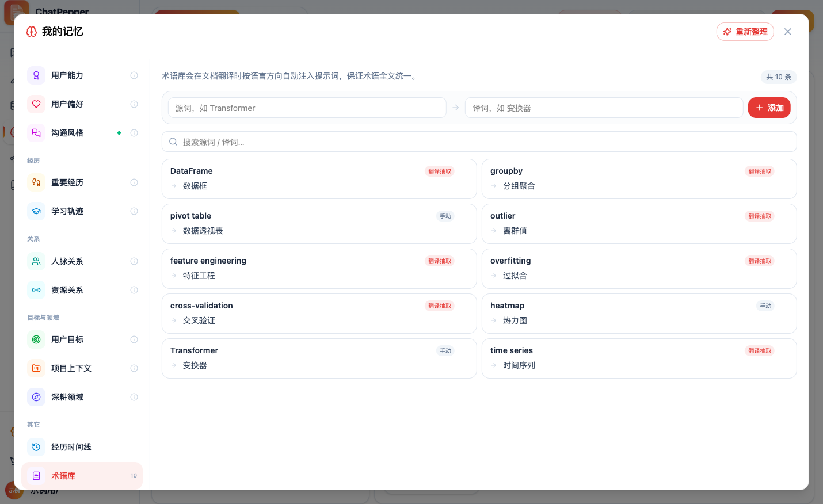Focus the 源词 source term input

307,108
